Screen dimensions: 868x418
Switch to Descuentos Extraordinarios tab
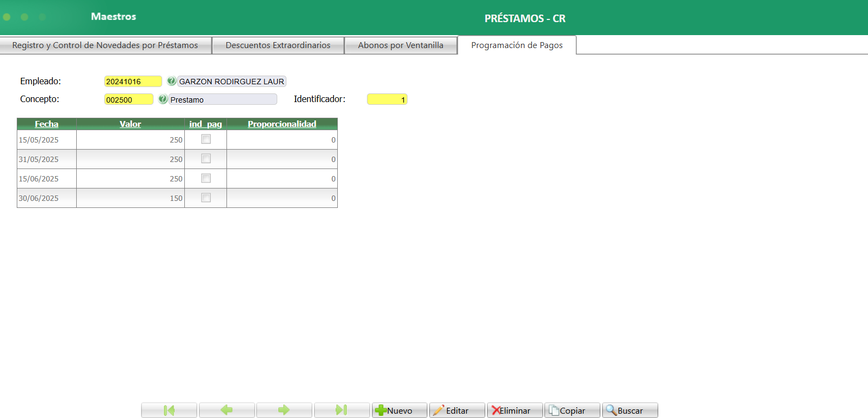(278, 45)
